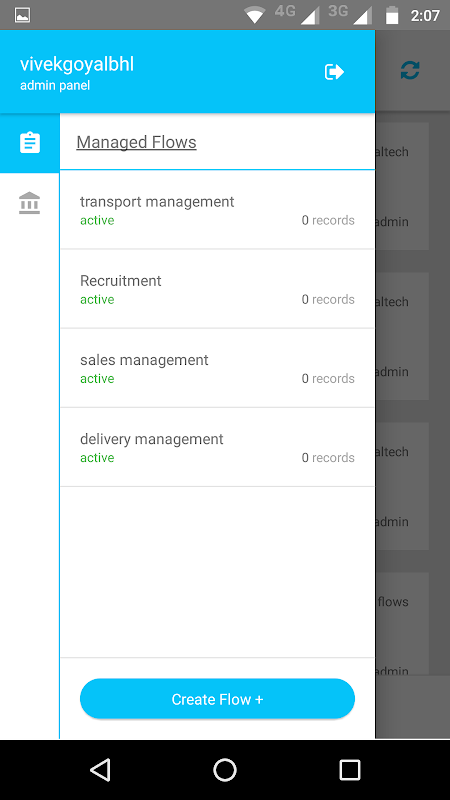The width and height of the screenshot is (450, 800).
Task: Tap the logout icon in header
Action: (334, 72)
